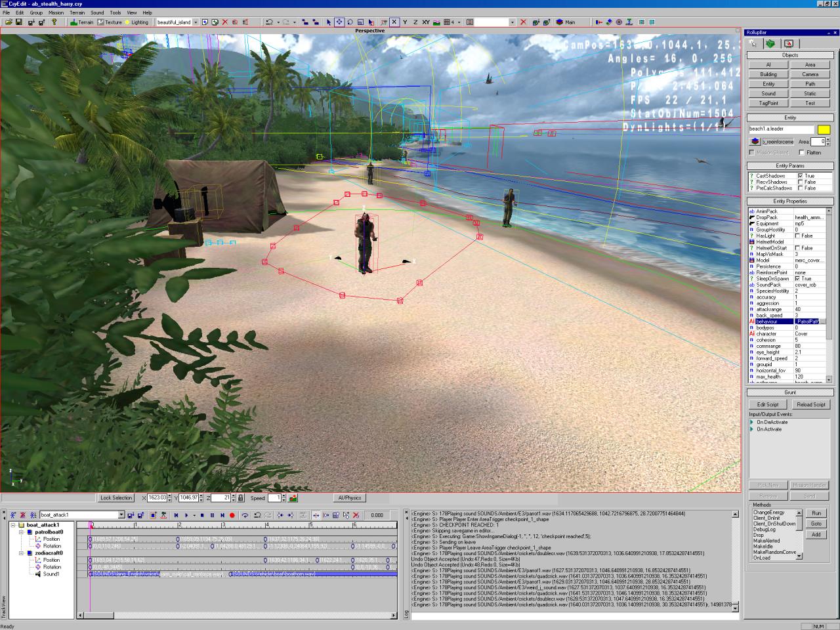Open the File menu
Viewport: 840px width, 630px height.
point(7,12)
